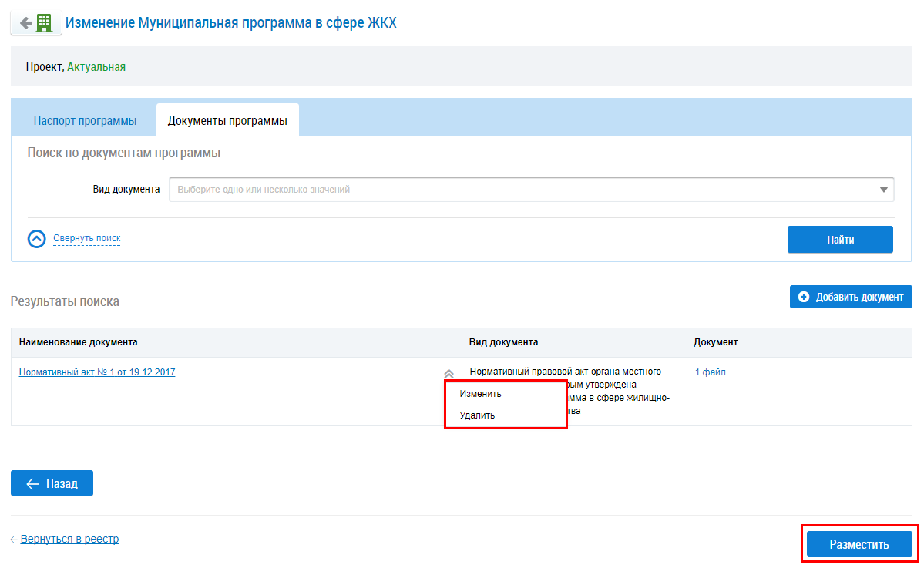Choose Удалить from the row menu

(x=477, y=415)
